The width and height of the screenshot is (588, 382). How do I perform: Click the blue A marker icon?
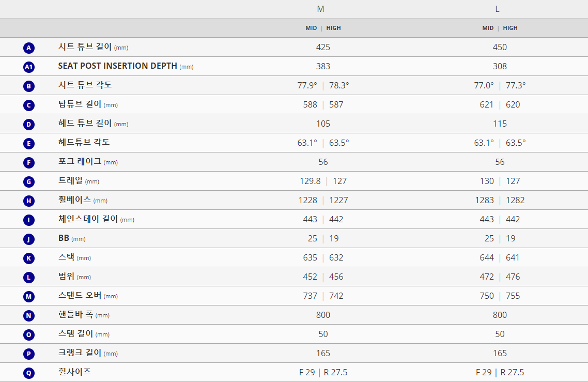click(29, 48)
